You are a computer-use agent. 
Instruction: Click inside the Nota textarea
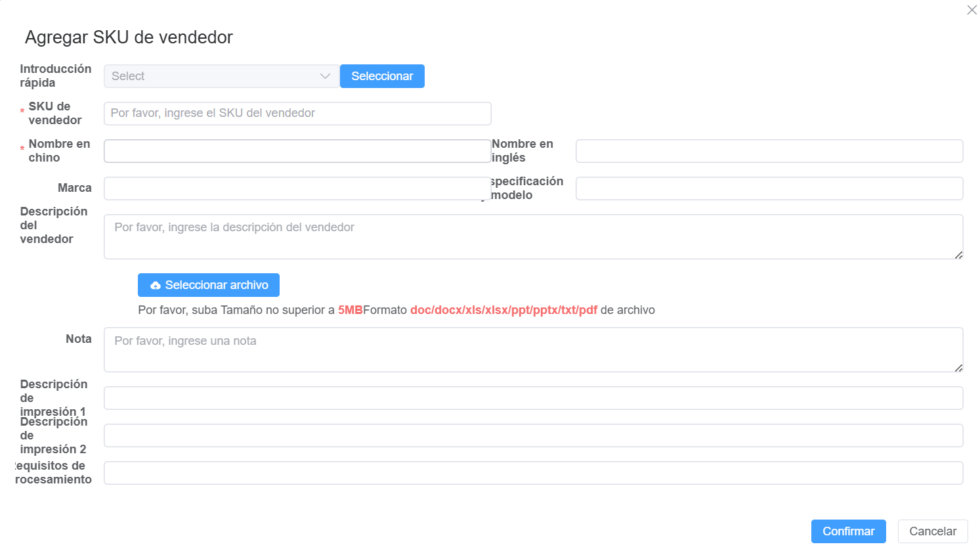532,349
